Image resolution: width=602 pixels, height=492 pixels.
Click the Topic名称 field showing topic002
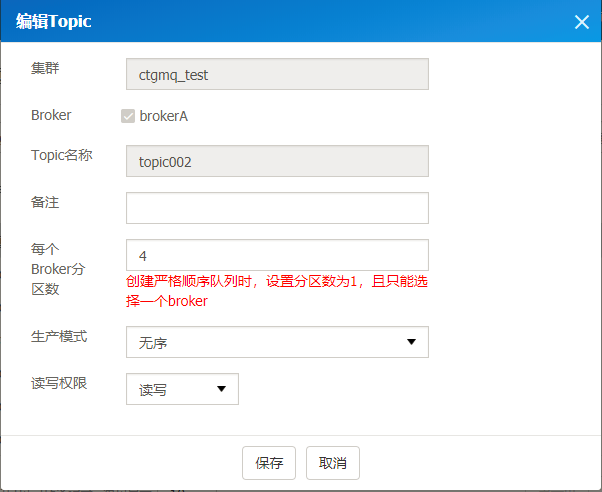pyautogui.click(x=277, y=161)
